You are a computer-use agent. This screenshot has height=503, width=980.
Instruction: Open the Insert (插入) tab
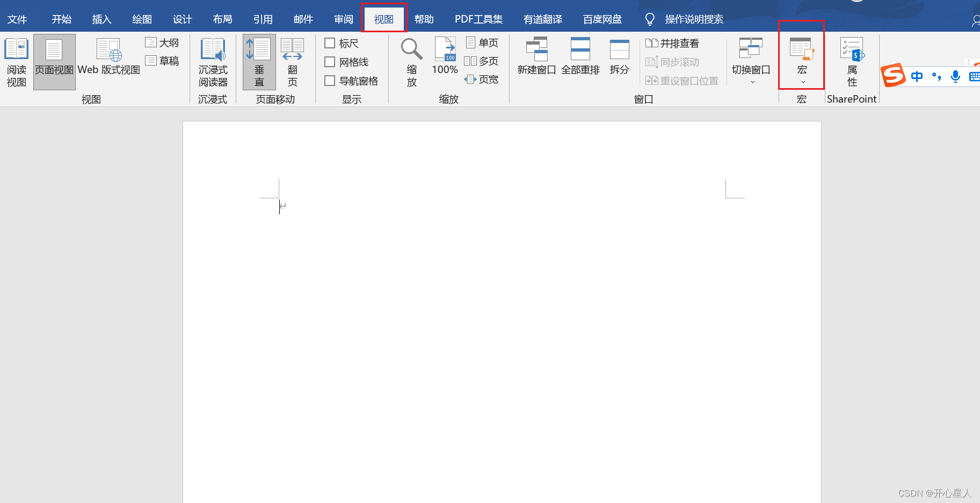(101, 19)
